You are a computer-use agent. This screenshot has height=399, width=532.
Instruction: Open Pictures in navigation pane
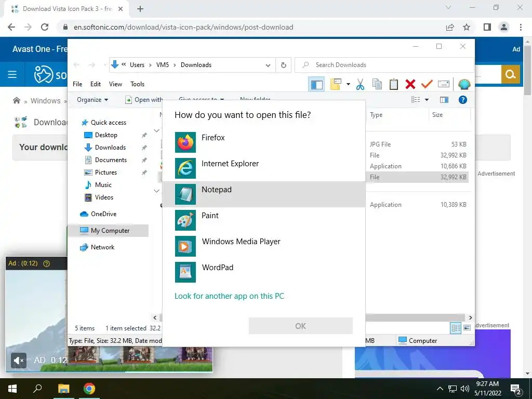106,172
